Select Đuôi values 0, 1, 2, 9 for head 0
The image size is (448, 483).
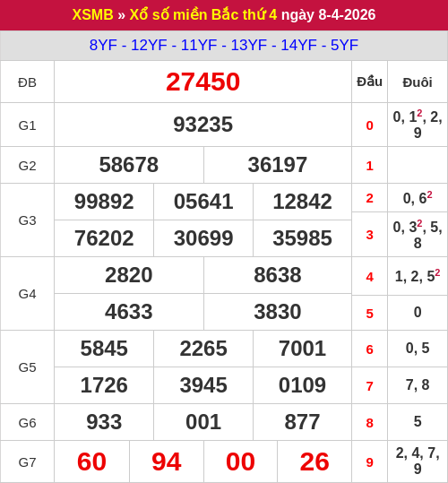coord(418,125)
